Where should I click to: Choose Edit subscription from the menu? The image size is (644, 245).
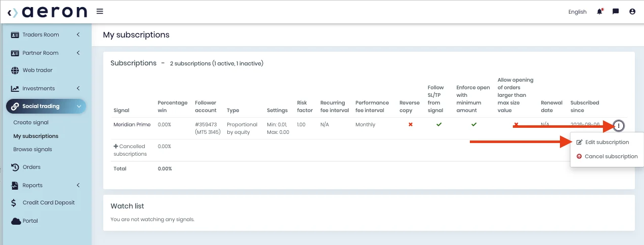(607, 143)
